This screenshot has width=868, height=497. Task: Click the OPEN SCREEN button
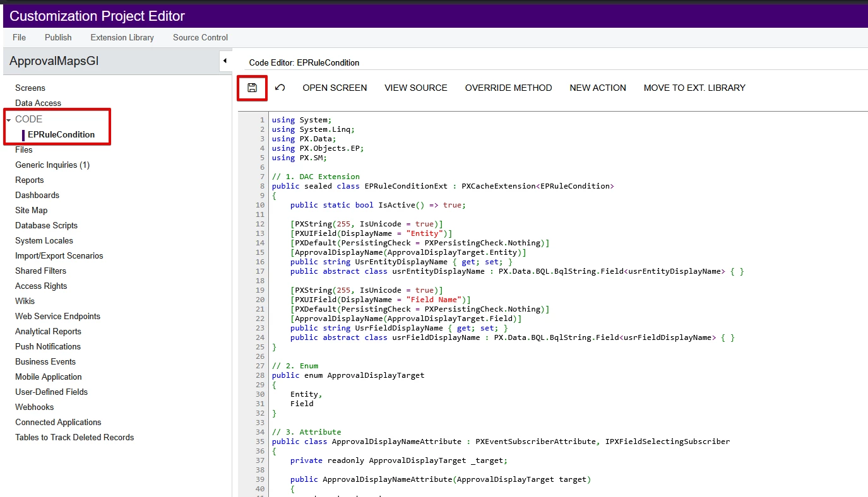[335, 88]
